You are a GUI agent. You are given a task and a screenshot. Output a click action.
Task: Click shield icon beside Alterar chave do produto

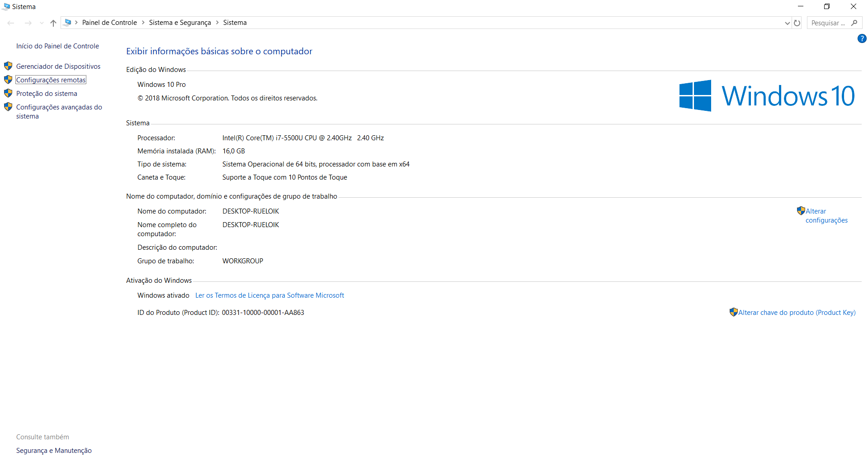tap(733, 312)
